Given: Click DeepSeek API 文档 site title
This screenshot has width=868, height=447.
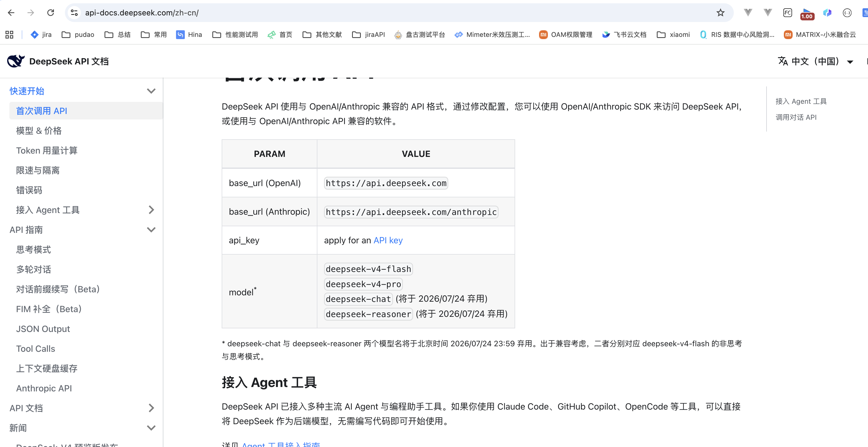Looking at the screenshot, I should [x=69, y=61].
